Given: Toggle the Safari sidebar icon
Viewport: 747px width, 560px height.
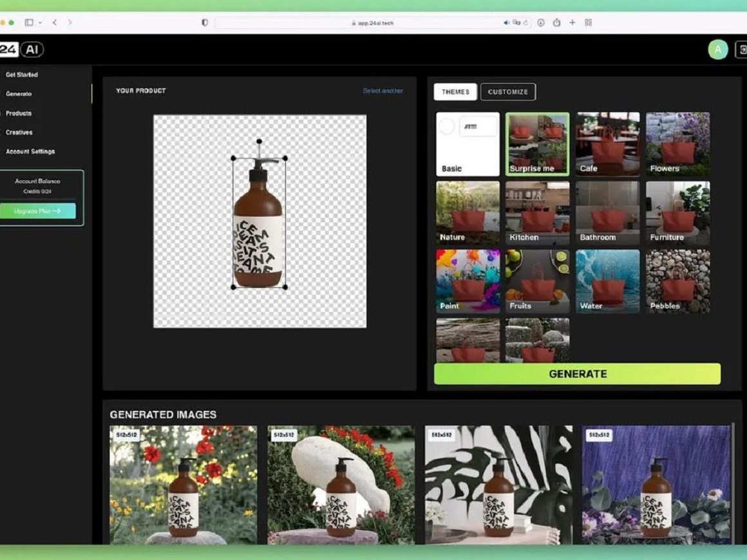Looking at the screenshot, I should tap(29, 23).
